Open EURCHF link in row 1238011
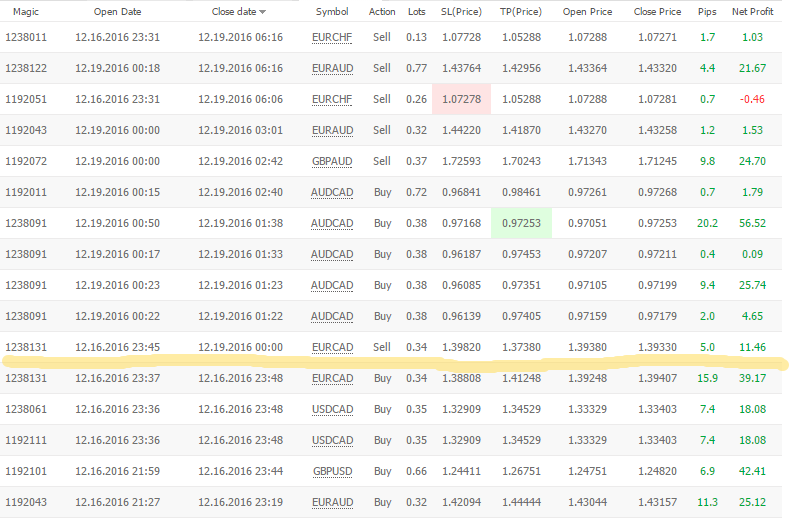 tap(332, 38)
